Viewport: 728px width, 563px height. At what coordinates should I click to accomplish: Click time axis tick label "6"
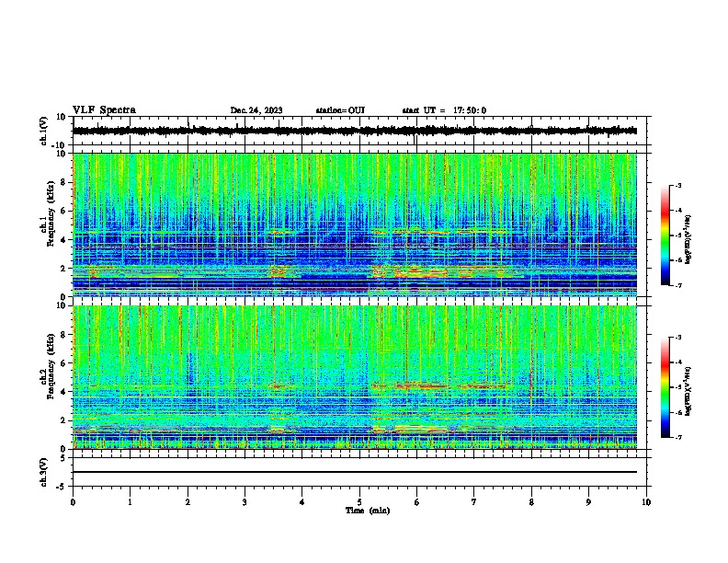pos(417,501)
